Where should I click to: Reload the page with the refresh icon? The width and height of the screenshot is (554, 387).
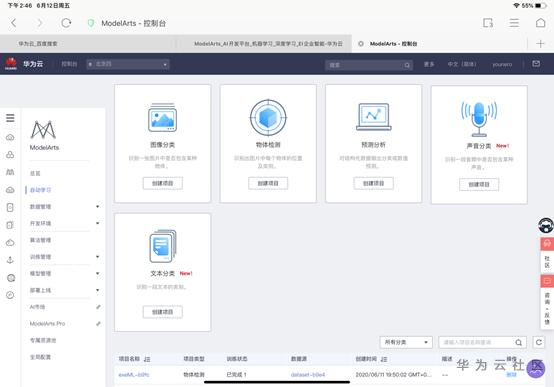[x=66, y=23]
